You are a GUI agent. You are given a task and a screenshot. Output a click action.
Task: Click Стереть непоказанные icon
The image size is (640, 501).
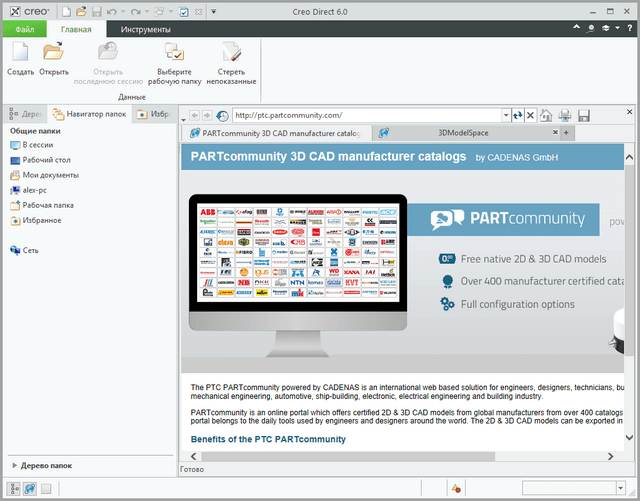231,54
